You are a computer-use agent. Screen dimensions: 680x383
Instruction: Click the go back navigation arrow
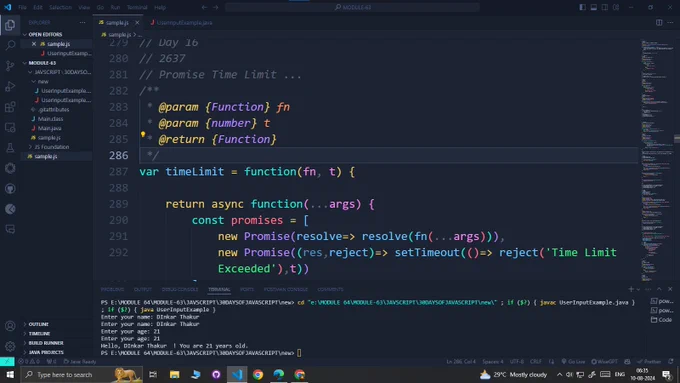coord(204,7)
